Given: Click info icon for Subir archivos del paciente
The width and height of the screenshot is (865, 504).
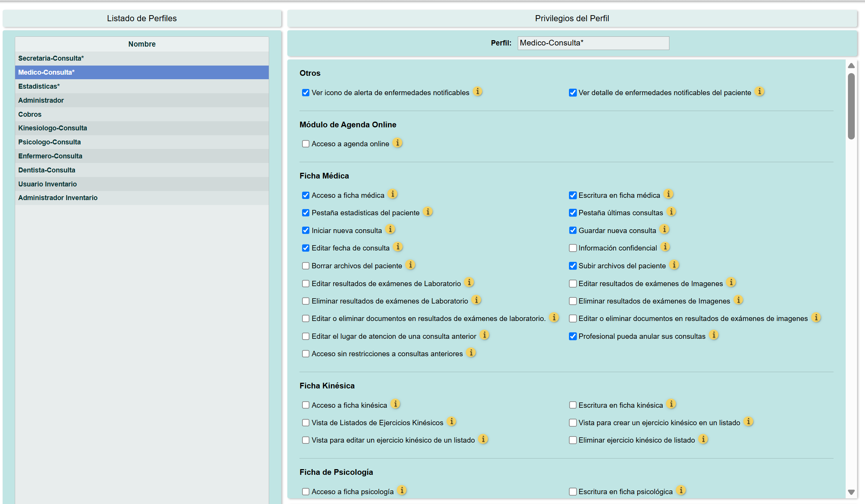Looking at the screenshot, I should coord(674,265).
